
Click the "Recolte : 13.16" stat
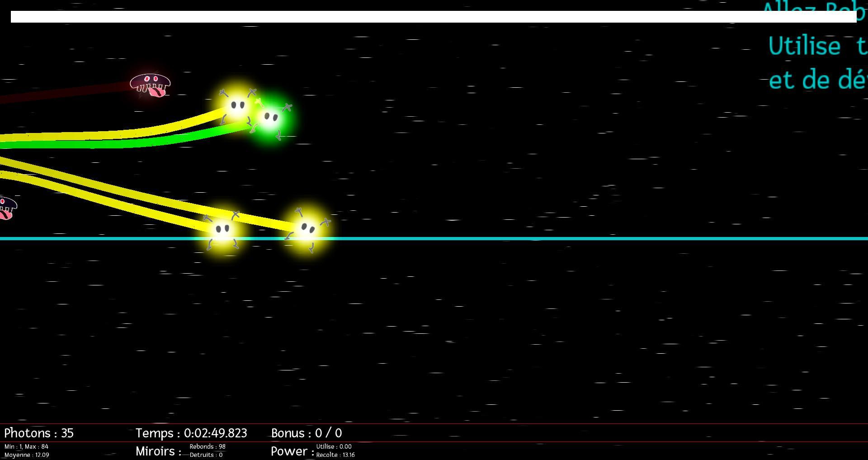335,455
